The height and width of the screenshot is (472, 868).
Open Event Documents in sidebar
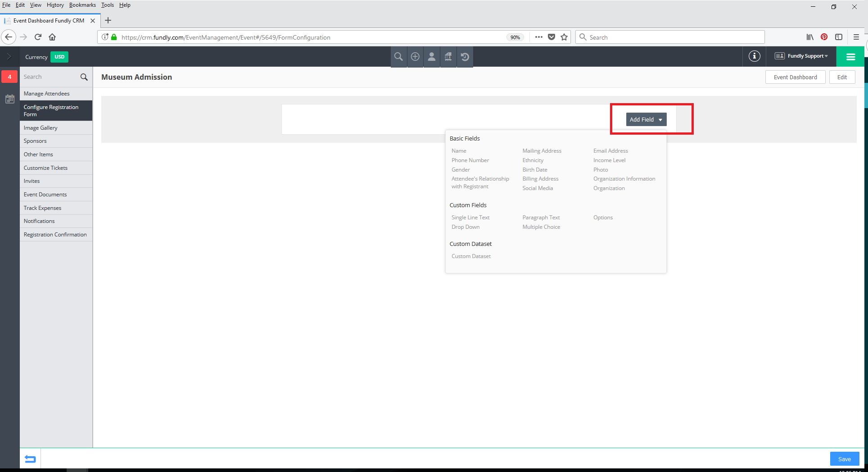click(x=56, y=195)
